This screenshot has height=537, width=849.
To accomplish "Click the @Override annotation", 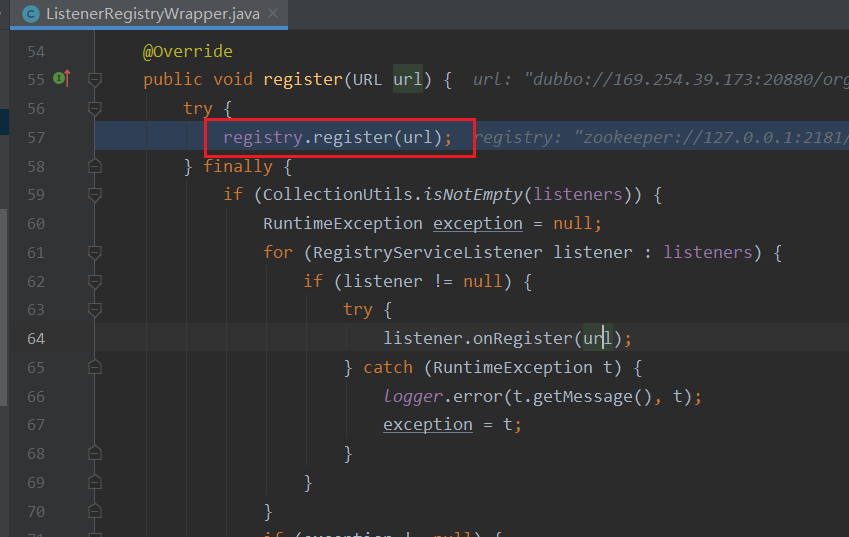I will click(x=187, y=51).
